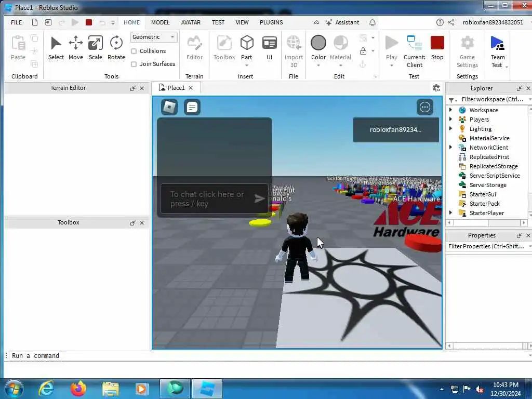This screenshot has width=532, height=399.
Task: Open the Terrain Editor button
Action: (194, 48)
